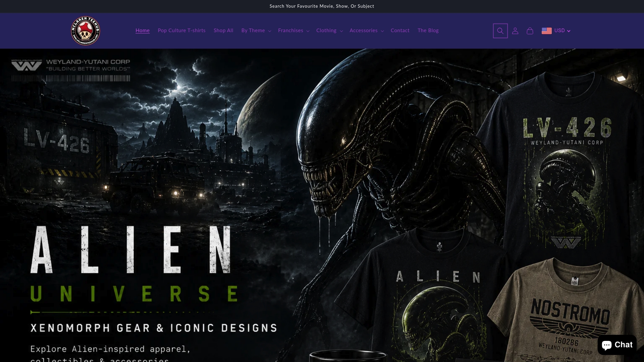Open the account login icon
The width and height of the screenshot is (644, 362).
pyautogui.click(x=515, y=31)
